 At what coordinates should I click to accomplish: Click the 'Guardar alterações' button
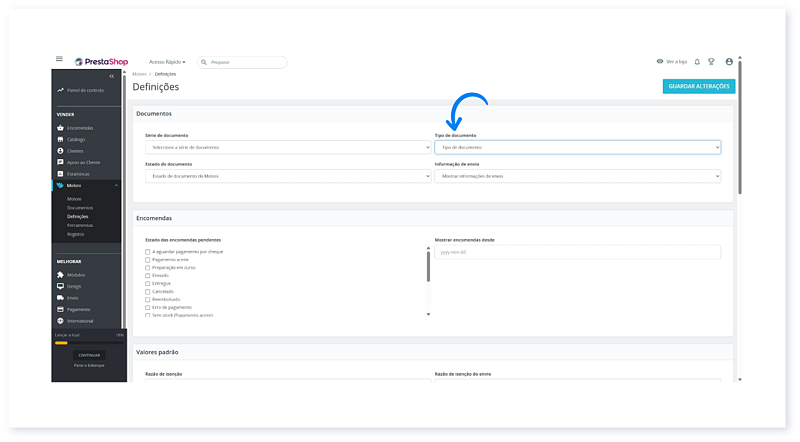698,86
